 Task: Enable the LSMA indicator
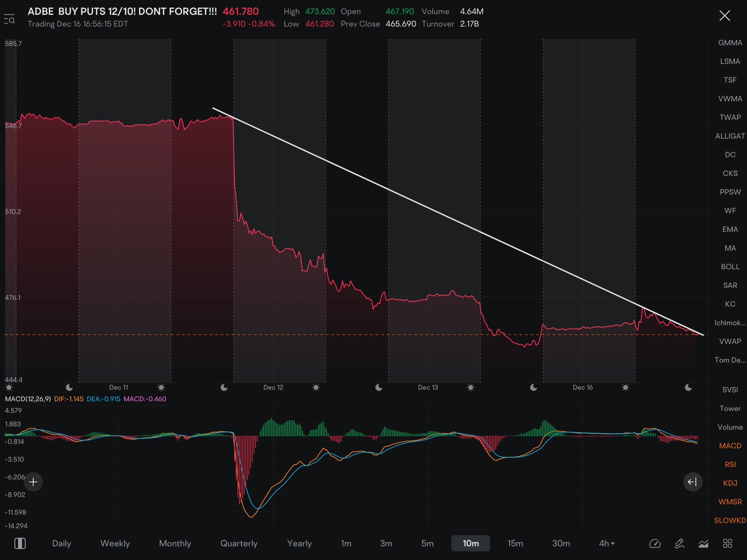[x=730, y=62]
